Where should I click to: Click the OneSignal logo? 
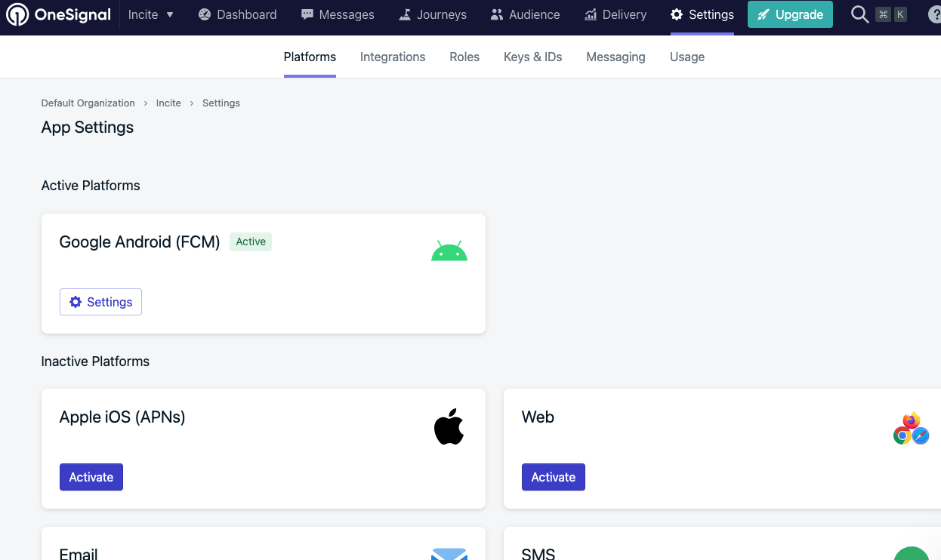point(59,14)
